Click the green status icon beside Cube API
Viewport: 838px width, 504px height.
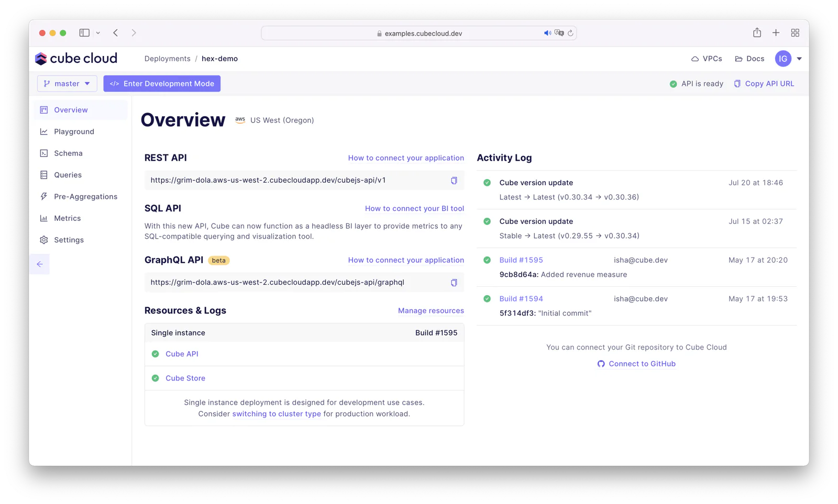pyautogui.click(x=156, y=354)
